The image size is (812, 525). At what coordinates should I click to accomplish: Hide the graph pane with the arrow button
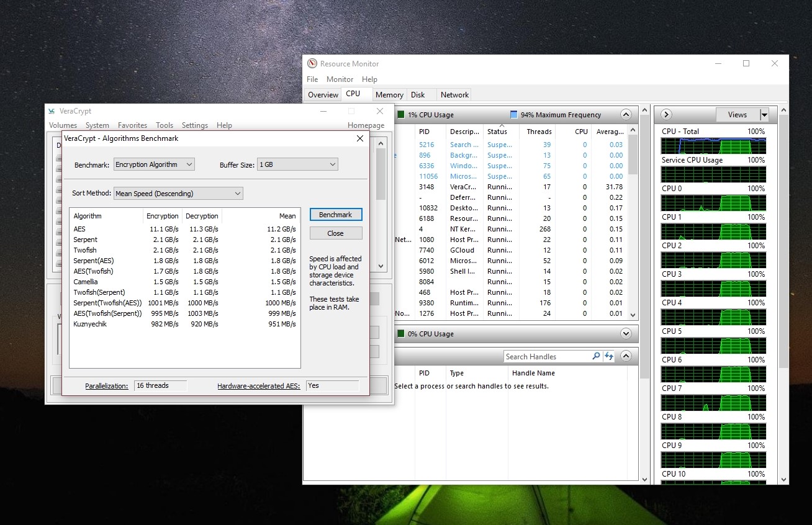[665, 115]
